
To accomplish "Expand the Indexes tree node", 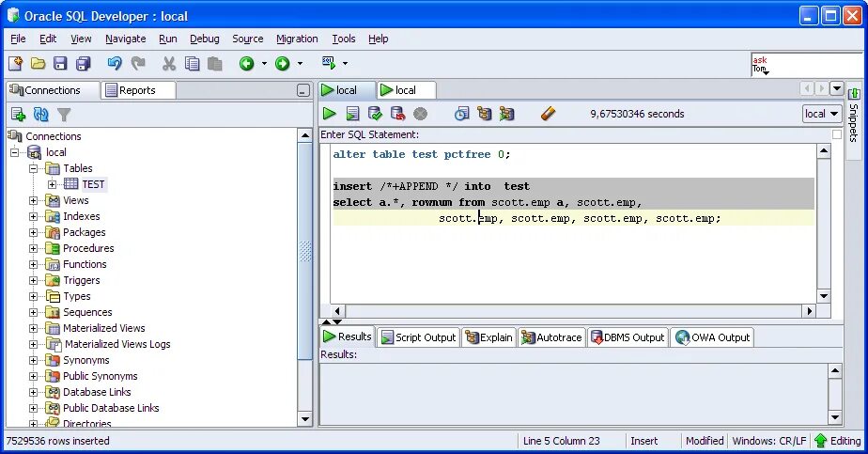I will click(x=33, y=216).
